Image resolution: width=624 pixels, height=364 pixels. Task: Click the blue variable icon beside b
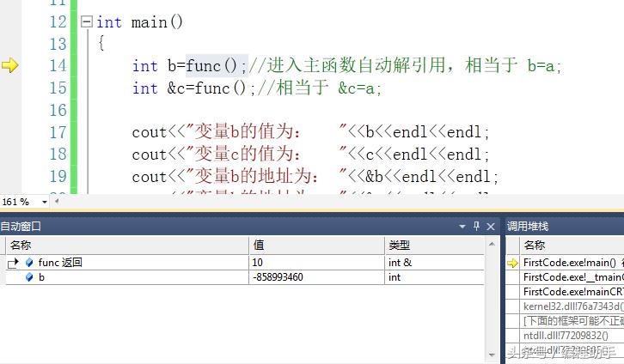point(29,277)
